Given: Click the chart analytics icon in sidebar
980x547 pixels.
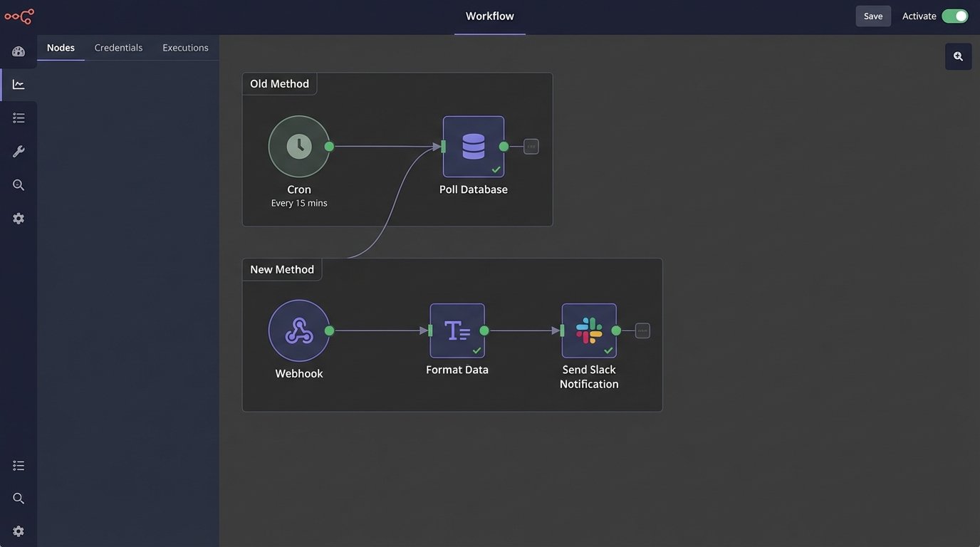Looking at the screenshot, I should [x=19, y=85].
